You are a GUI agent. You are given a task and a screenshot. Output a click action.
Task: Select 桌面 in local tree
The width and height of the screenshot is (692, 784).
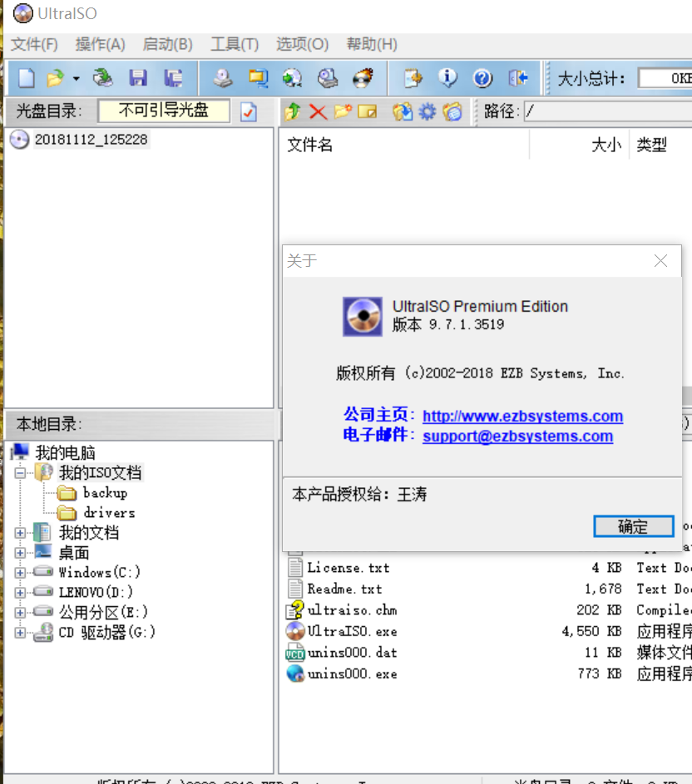[x=73, y=553]
